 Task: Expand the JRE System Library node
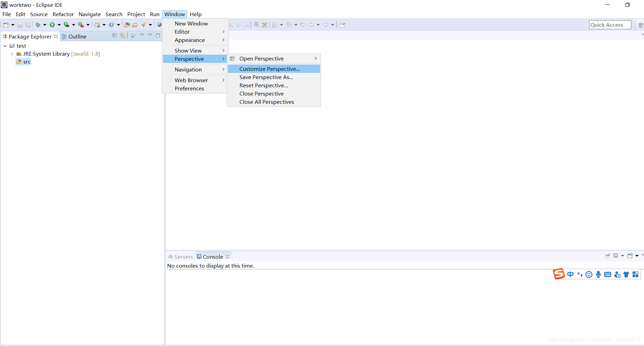pos(12,54)
